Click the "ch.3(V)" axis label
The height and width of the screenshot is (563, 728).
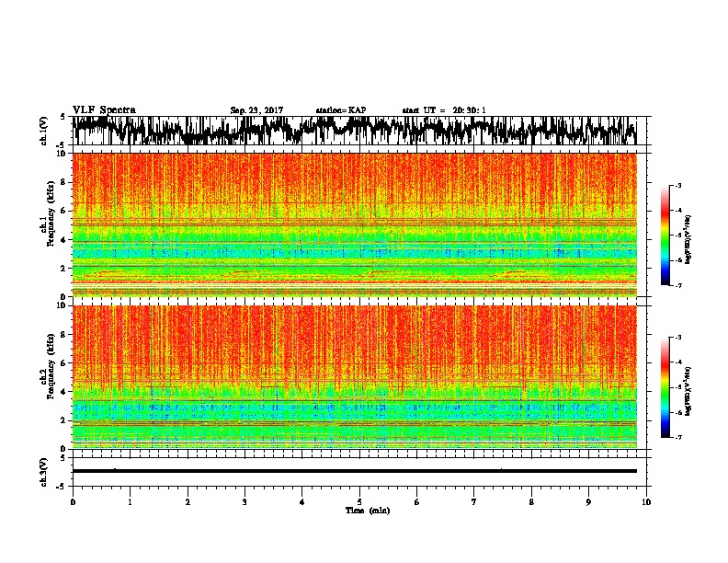44,472
